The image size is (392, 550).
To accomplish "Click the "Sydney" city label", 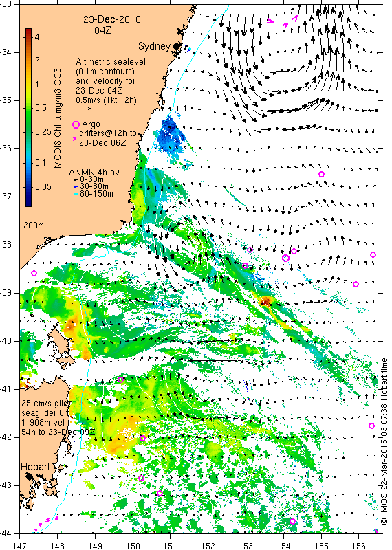I will [x=155, y=46].
